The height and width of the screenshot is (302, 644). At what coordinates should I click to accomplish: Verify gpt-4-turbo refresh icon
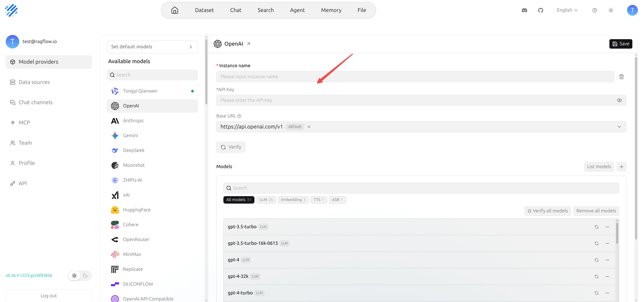597,293
